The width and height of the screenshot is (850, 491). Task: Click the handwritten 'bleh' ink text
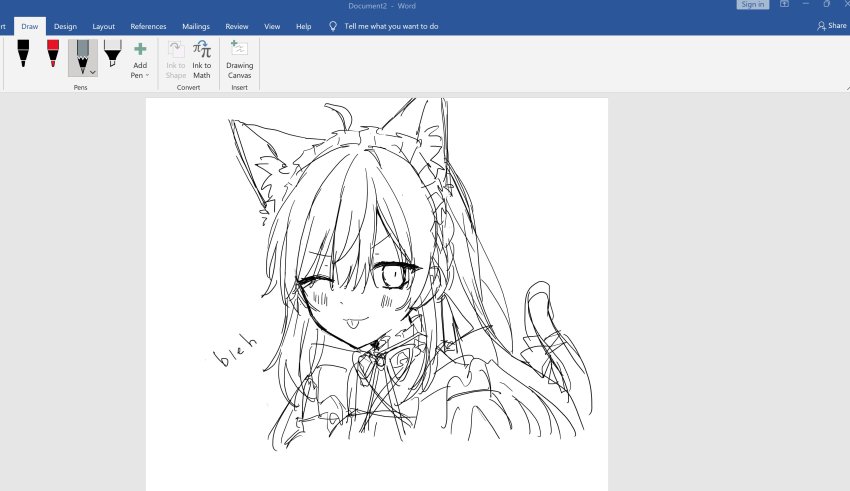tap(235, 350)
